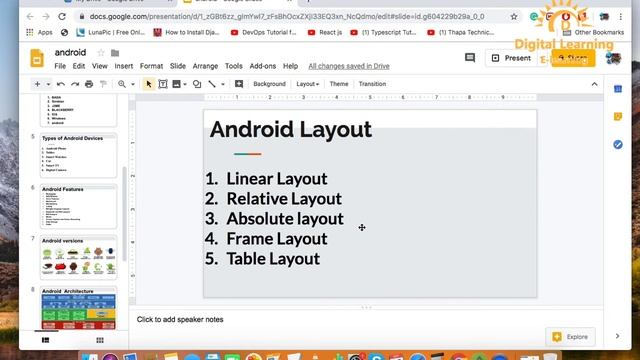Select the Android versions slide thumbnail
The width and height of the screenshot is (640, 360).
[x=78, y=257]
